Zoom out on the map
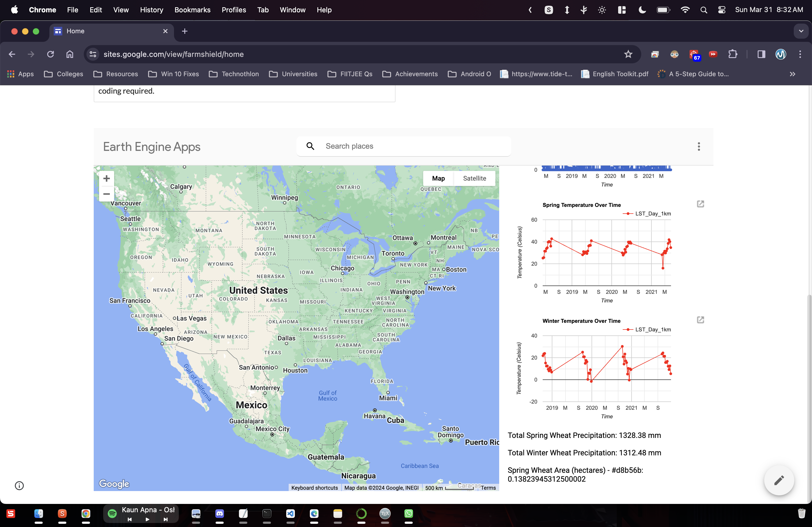The height and width of the screenshot is (527, 812). point(106,194)
